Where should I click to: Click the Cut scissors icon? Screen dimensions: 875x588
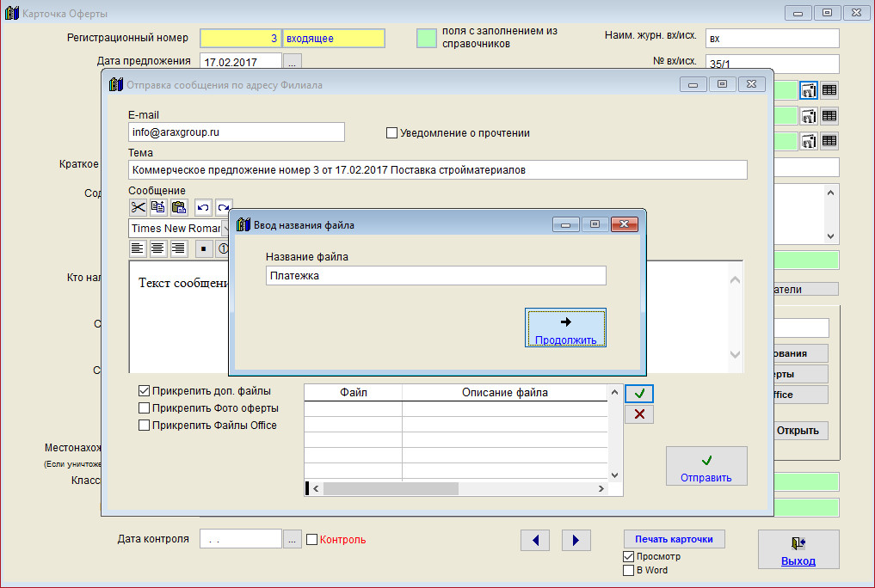(138, 207)
